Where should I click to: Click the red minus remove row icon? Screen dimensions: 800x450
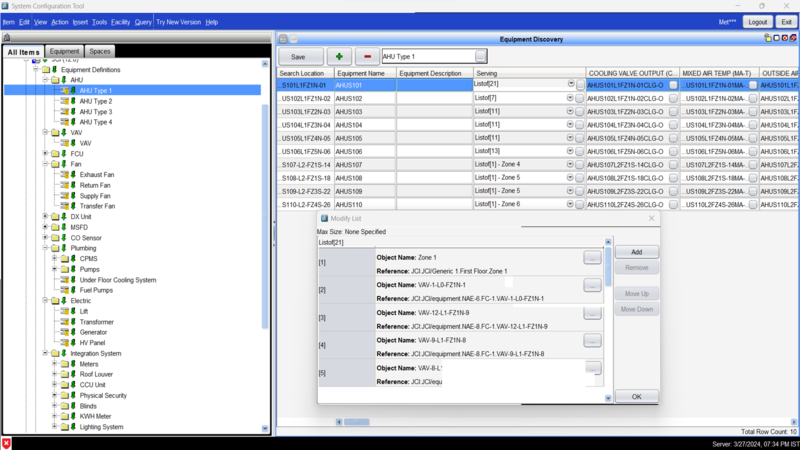[x=367, y=57]
